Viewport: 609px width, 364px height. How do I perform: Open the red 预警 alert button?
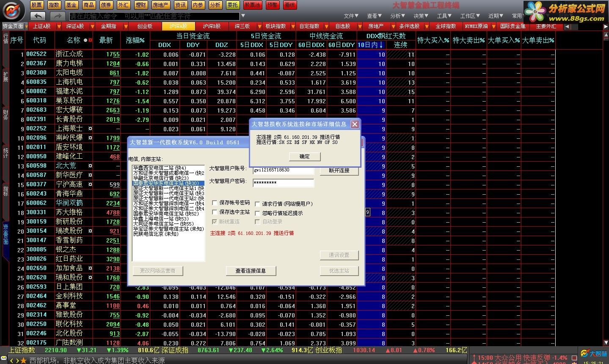click(273, 5)
